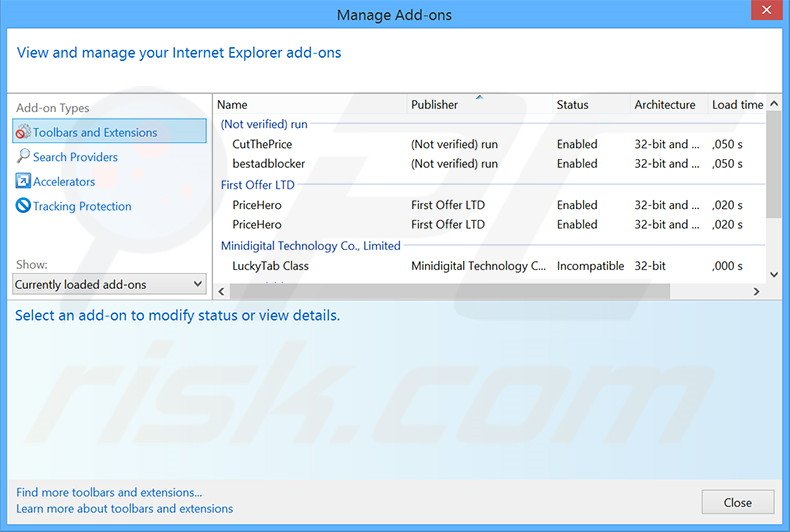Select the first PriceHero entry

coord(257,205)
